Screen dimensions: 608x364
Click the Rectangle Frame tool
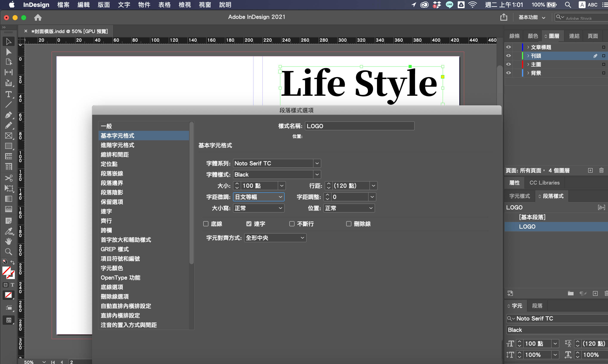pyautogui.click(x=8, y=136)
